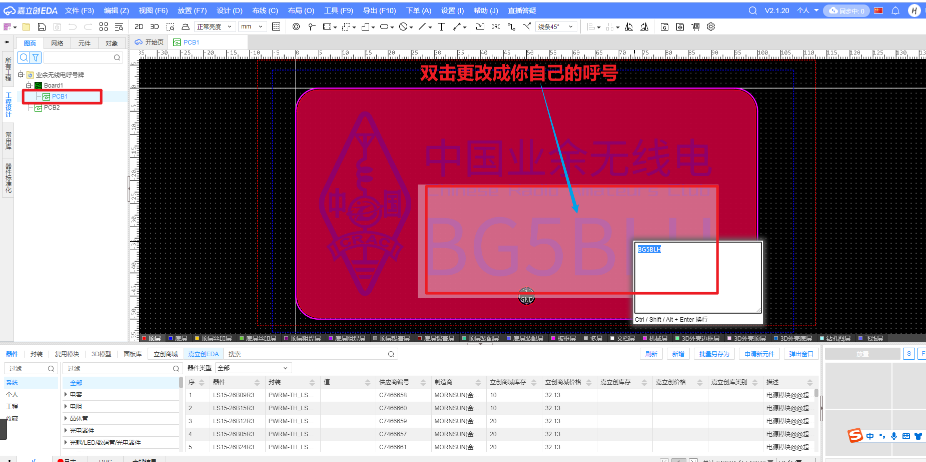Click the search magnifier in title bar

tap(752, 11)
